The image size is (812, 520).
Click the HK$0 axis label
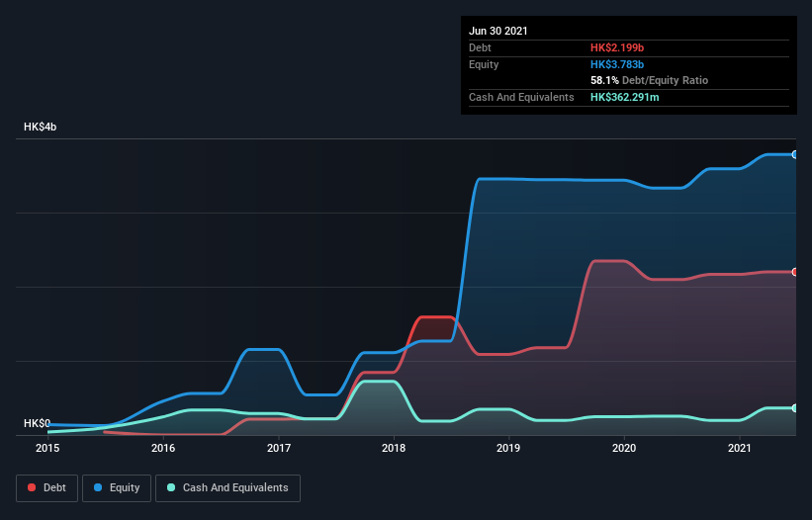pos(38,423)
